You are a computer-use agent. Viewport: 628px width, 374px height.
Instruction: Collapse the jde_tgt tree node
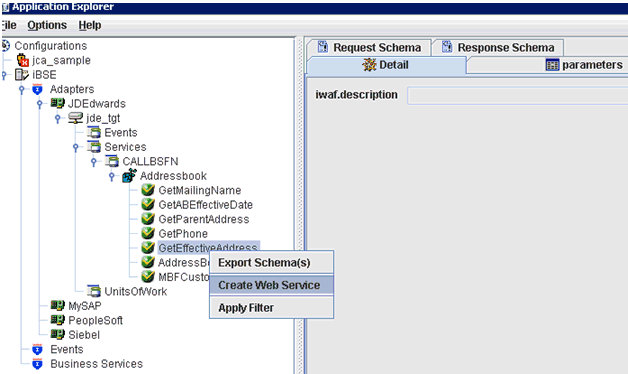pos(58,119)
